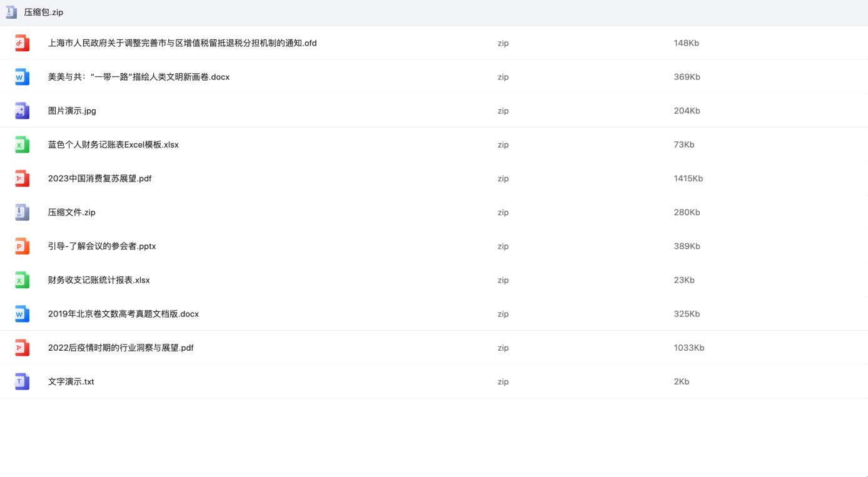The image size is (868, 477).
Task: Click the red OFD icon for 上海市人民政府 file
Action: [x=22, y=43]
